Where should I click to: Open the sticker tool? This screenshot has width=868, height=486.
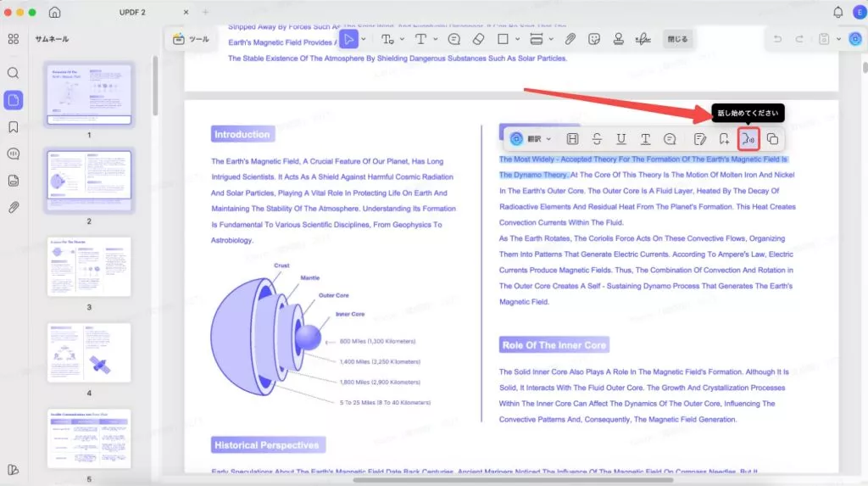594,39
